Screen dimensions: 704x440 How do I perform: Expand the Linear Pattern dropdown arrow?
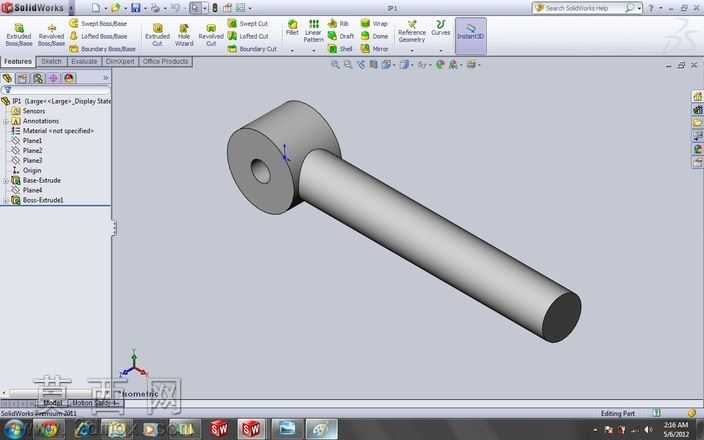313,51
